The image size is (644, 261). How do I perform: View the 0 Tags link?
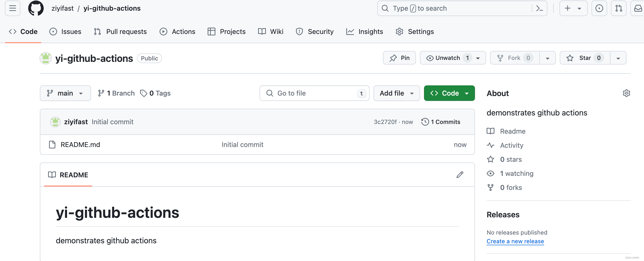(155, 93)
